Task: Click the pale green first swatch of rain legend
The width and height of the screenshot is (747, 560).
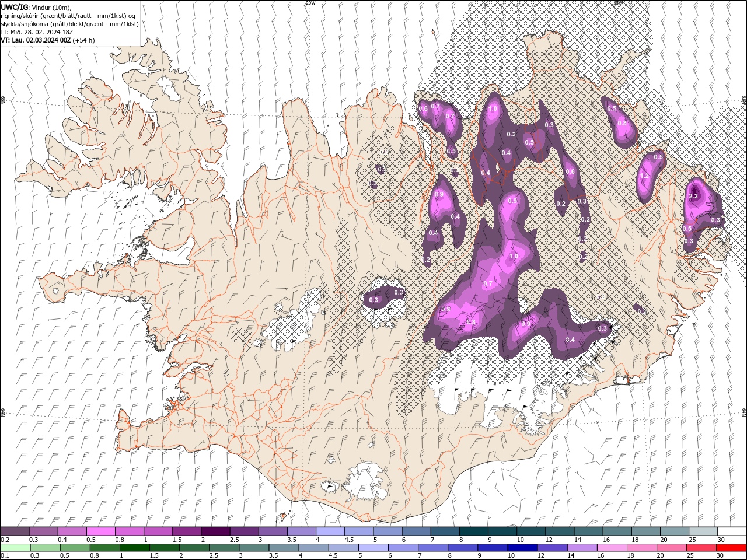Action: pos(15,548)
